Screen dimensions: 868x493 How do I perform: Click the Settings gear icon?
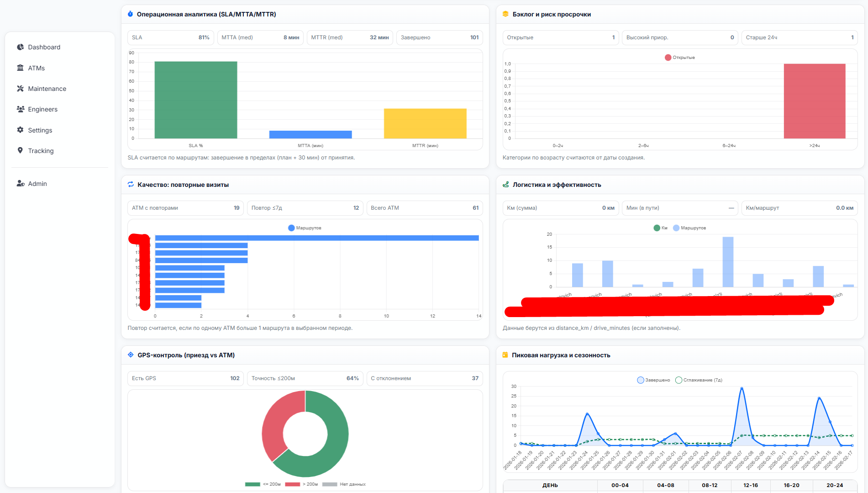click(x=20, y=130)
